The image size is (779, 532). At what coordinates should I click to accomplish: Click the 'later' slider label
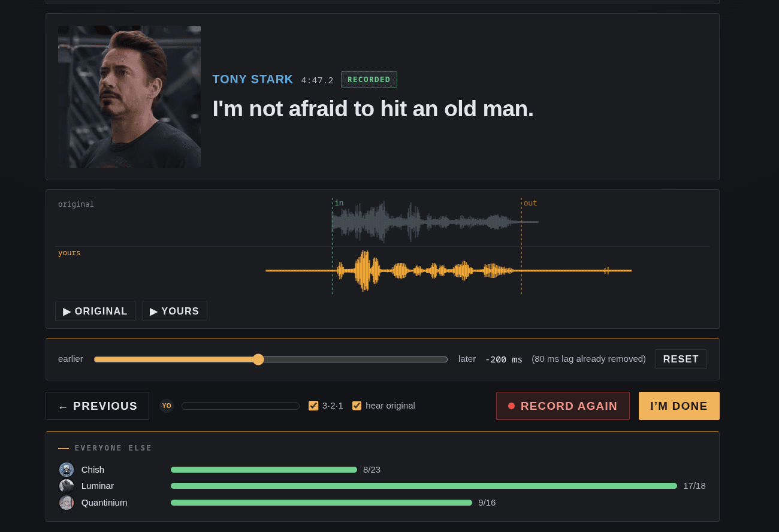[x=467, y=359]
